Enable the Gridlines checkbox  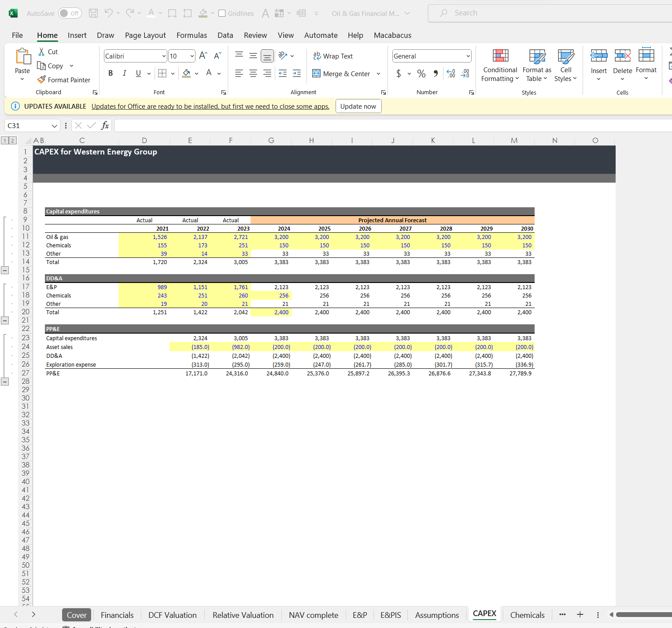coord(222,13)
